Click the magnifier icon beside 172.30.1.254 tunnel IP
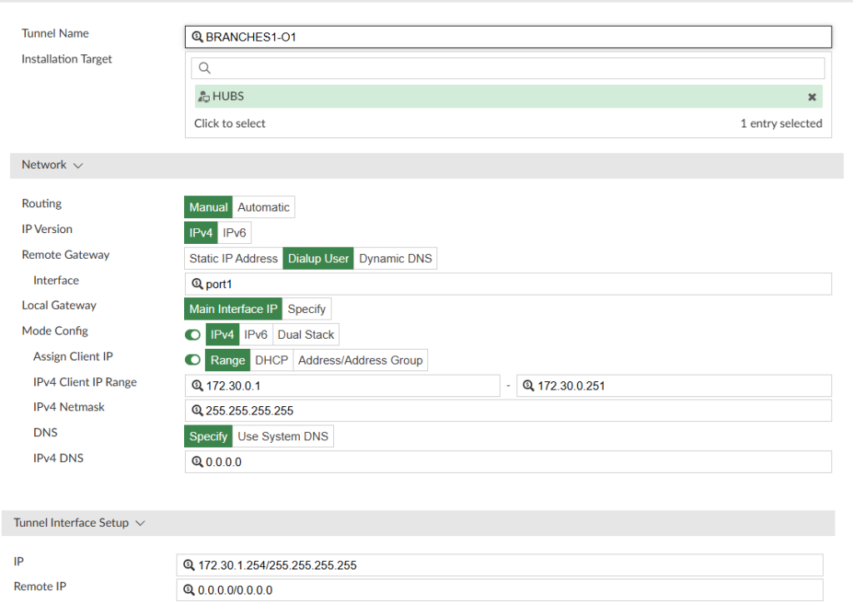The height and width of the screenshot is (616, 853). (189, 565)
